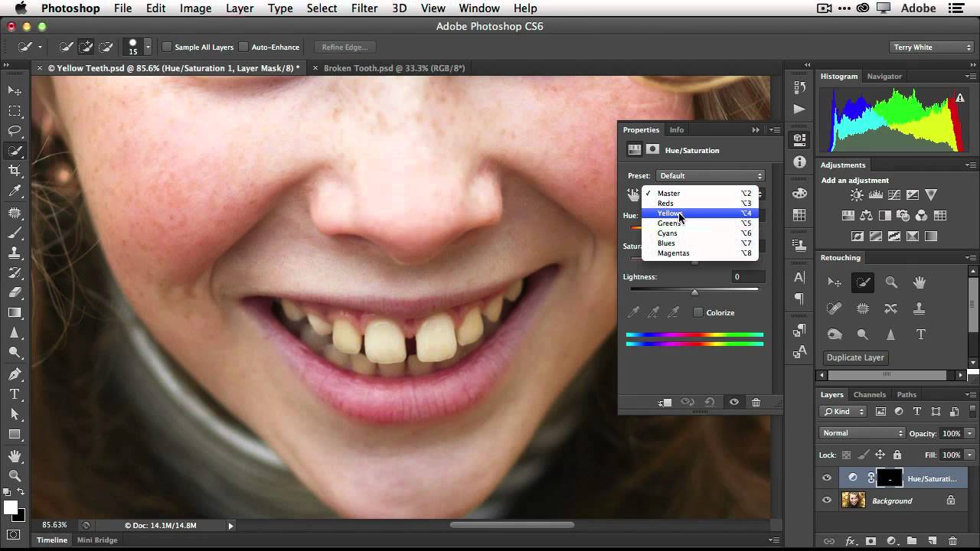Switch to Broken Tooth.psd document
Viewport: 980px width, 551px height.
(x=394, y=68)
